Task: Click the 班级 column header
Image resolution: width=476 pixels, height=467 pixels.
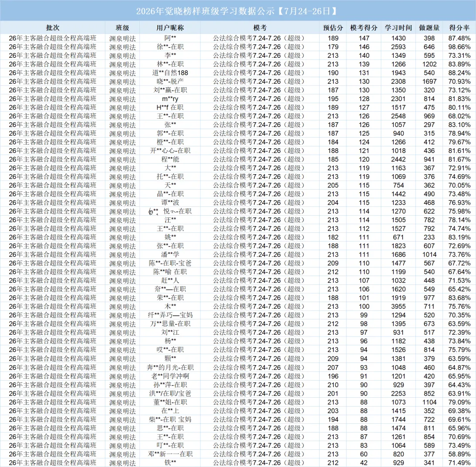Action: point(123,28)
